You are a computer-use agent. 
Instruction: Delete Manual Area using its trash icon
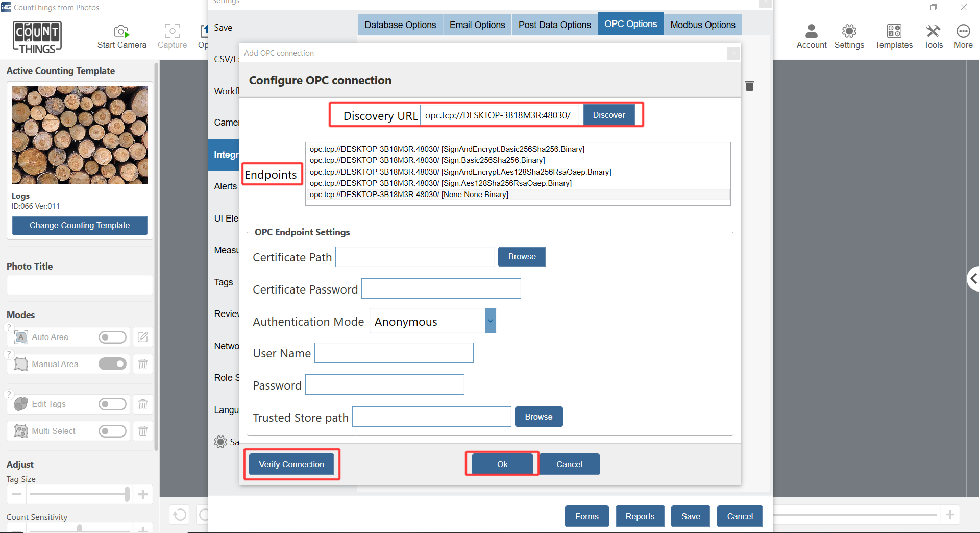tap(143, 364)
